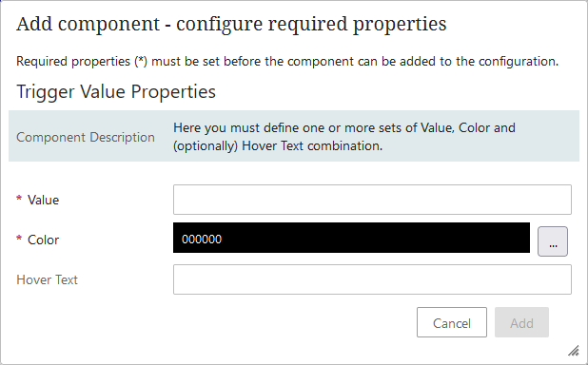Focus the Value input field

click(372, 200)
